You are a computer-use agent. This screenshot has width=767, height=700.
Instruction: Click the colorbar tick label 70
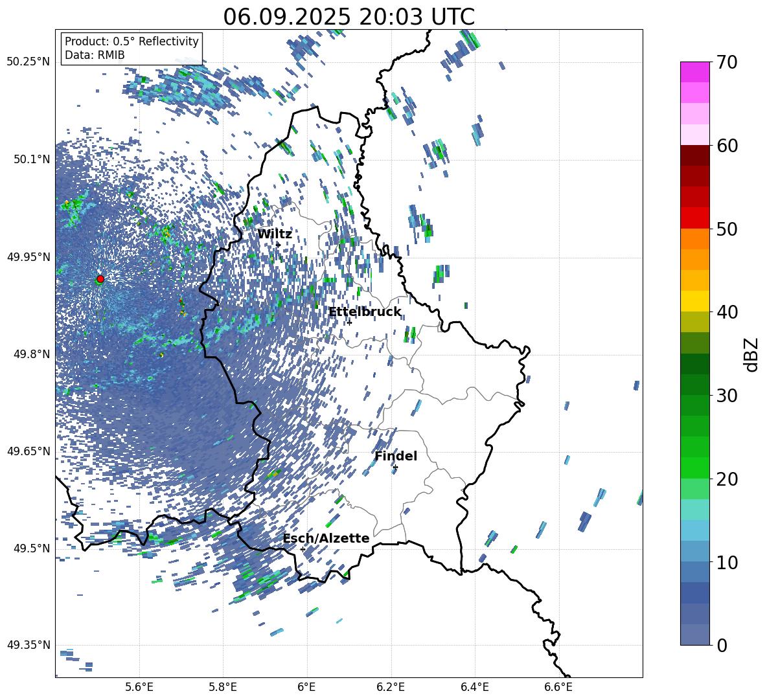(x=727, y=62)
